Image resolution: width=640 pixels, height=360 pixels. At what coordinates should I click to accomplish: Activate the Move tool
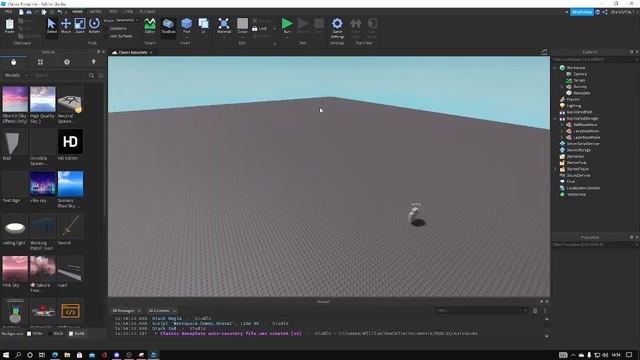click(66, 26)
